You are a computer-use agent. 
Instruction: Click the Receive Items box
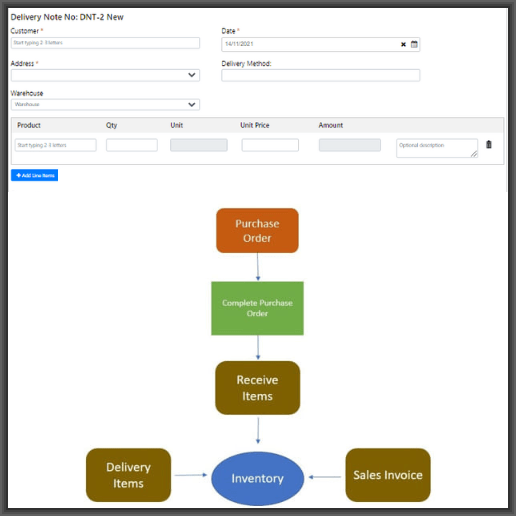click(257, 388)
